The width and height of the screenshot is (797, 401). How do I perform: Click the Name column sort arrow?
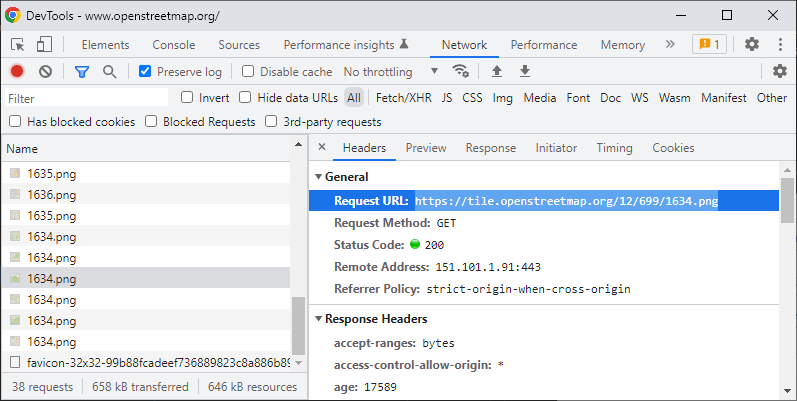tap(298, 145)
